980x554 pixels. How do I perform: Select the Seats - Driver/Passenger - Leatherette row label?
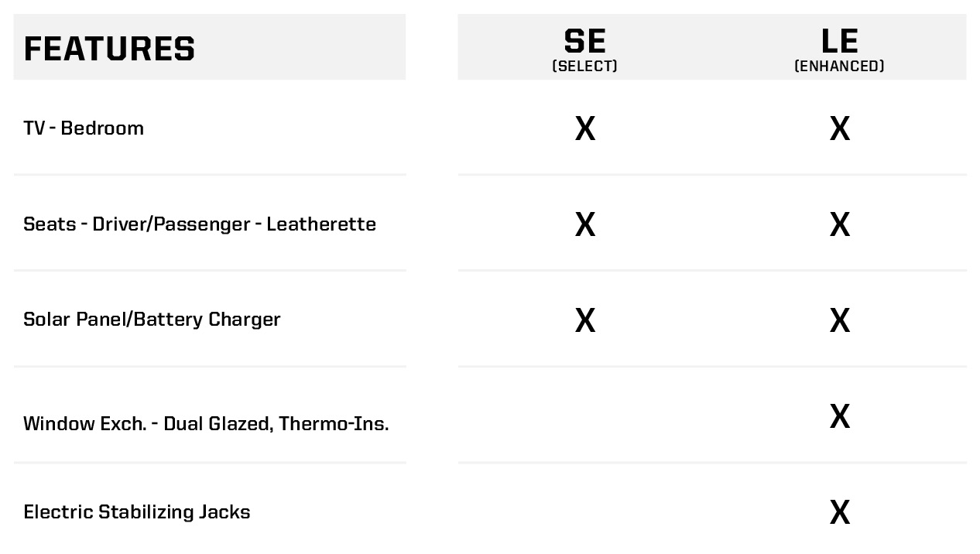coord(200,224)
